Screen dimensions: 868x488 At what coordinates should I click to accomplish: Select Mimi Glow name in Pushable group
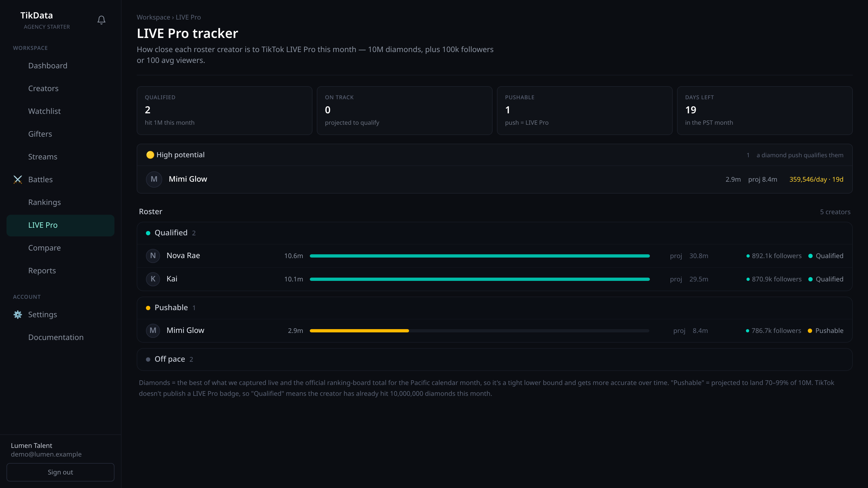[185, 330]
